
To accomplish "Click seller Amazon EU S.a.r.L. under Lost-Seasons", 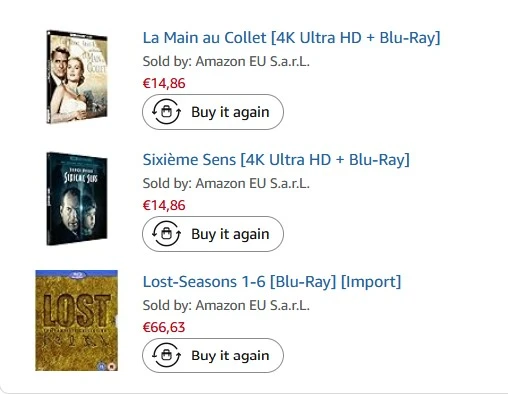I will tap(252, 306).
